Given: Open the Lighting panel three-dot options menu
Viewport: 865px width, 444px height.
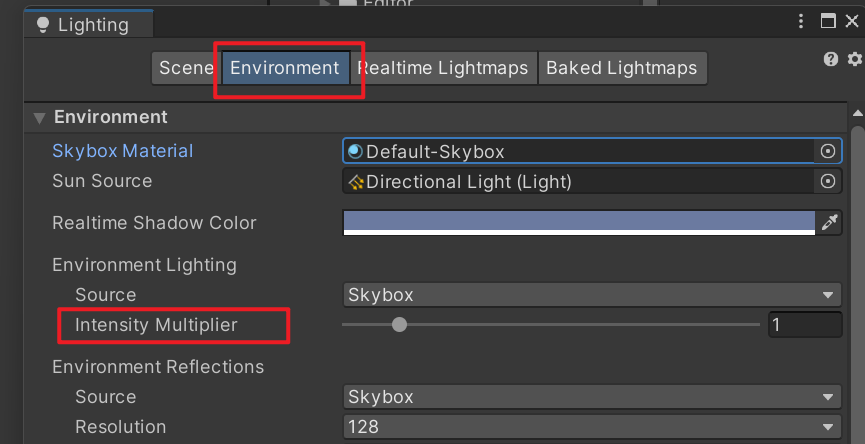Looking at the screenshot, I should click(800, 22).
